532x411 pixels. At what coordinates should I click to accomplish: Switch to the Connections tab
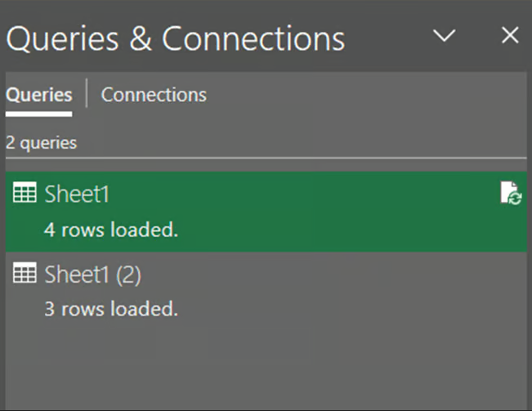pyautogui.click(x=154, y=95)
